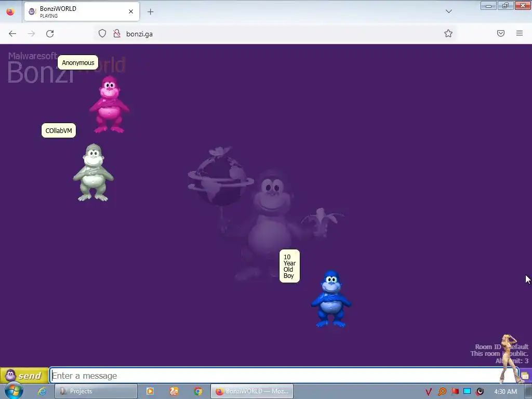Screen dimensions: 532x399
Task: Close the BonziWORLD tab
Action: click(x=130, y=11)
